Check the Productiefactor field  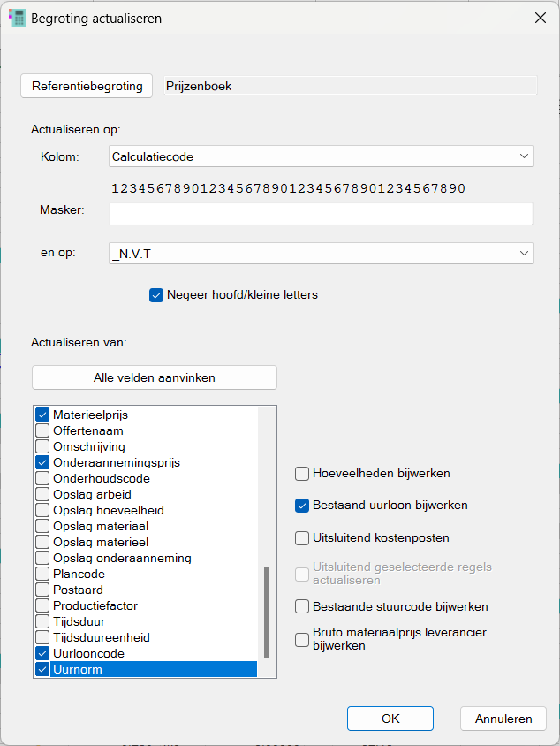point(42,605)
